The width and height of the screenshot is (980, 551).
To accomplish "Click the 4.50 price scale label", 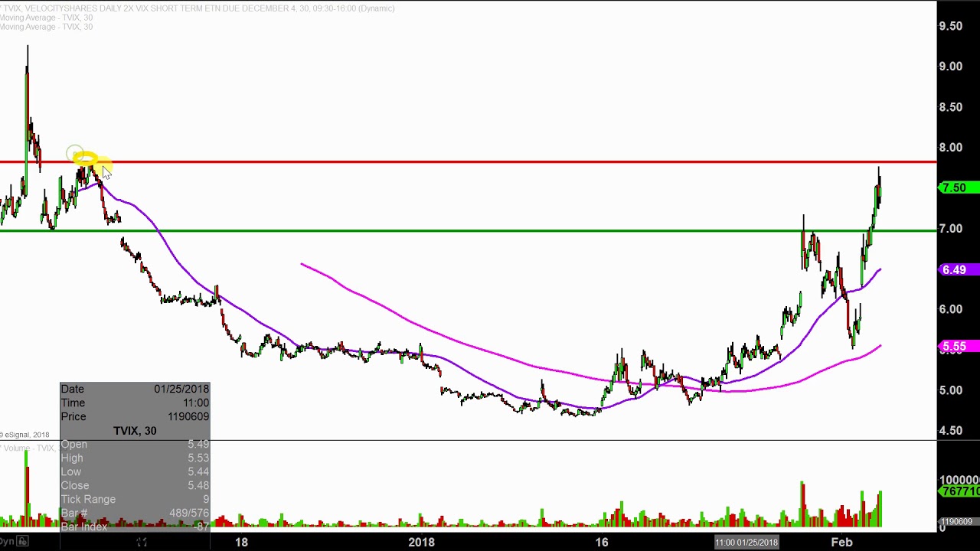I will [951, 431].
